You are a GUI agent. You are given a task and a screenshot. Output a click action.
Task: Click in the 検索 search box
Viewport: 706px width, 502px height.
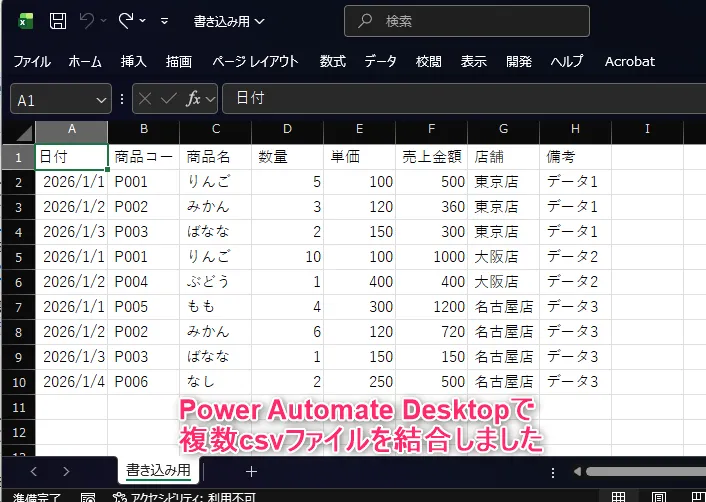(x=466, y=20)
